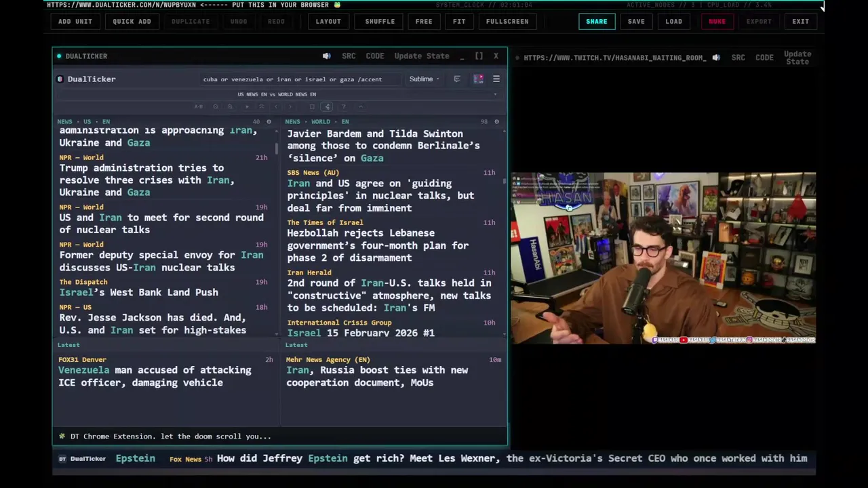
Task: Click the zoom in magnifier icon
Action: click(x=230, y=106)
